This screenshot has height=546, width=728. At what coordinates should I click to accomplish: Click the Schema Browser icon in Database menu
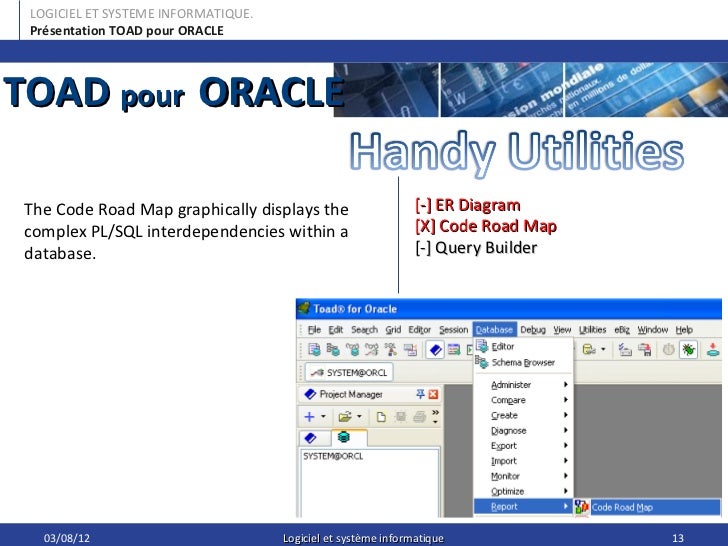click(x=481, y=362)
